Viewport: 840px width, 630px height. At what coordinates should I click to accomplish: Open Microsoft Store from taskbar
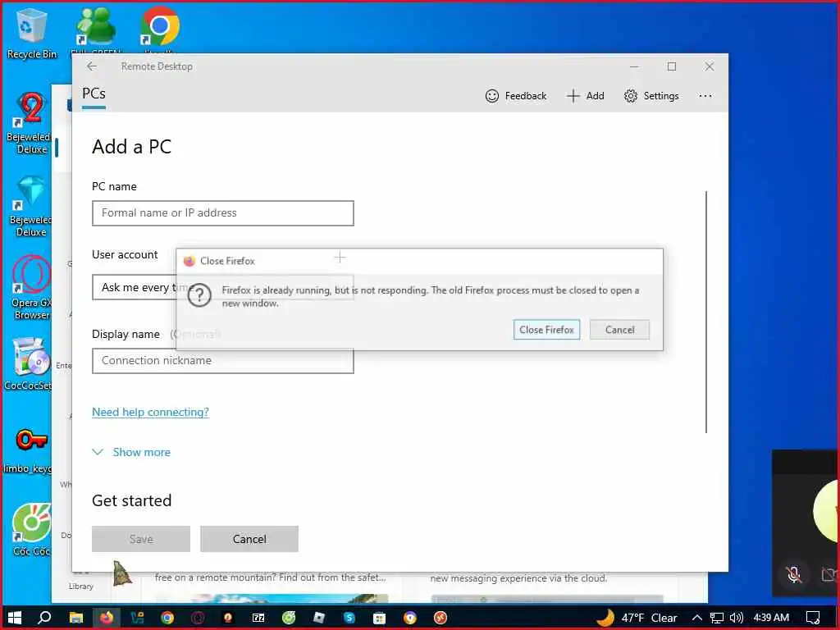point(379,618)
